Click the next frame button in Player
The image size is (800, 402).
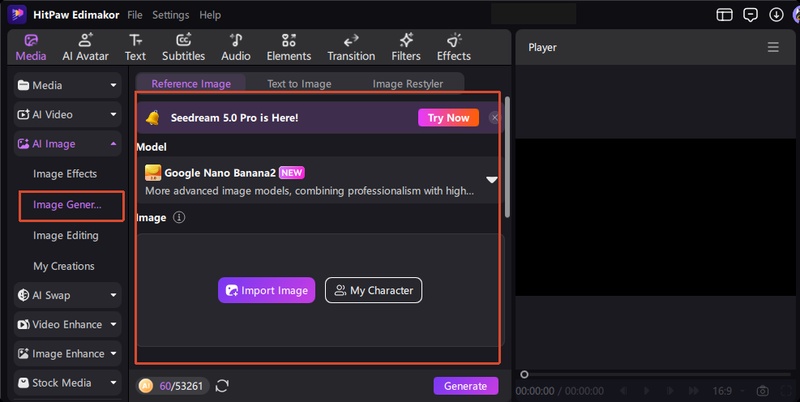tap(670, 391)
